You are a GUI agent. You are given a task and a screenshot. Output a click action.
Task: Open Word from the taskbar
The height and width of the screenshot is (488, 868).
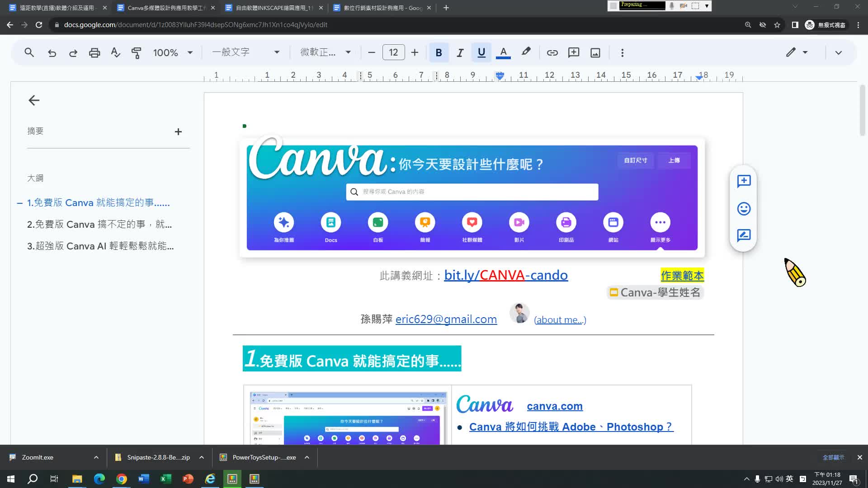coord(143,479)
